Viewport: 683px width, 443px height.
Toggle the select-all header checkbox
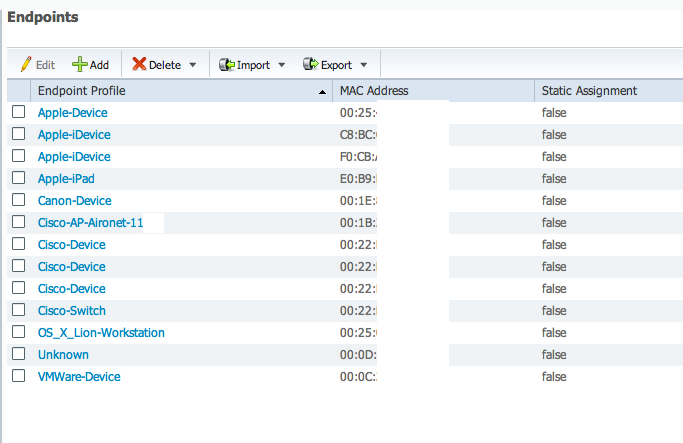(19, 91)
